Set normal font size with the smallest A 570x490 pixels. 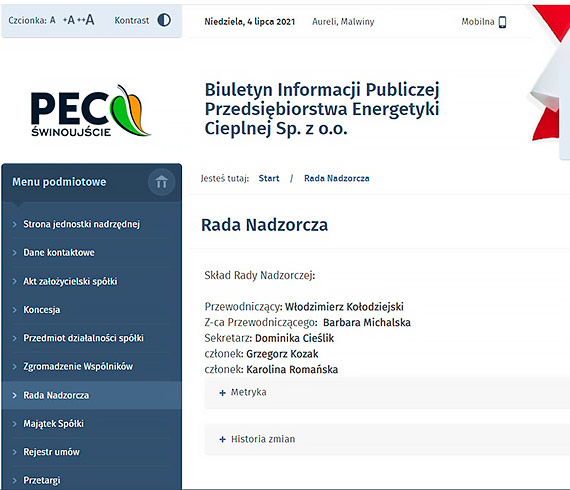53,20
